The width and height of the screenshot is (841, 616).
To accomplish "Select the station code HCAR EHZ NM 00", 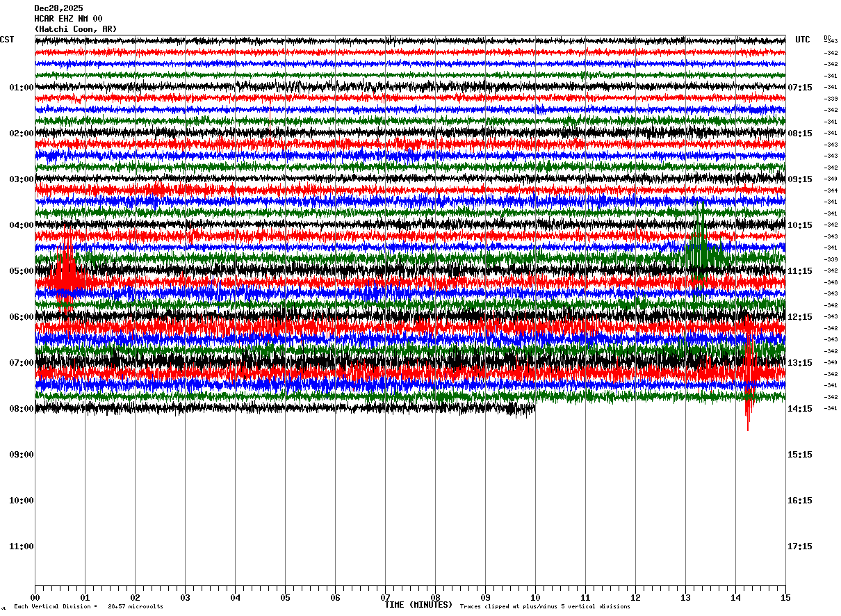I will 68,19.
